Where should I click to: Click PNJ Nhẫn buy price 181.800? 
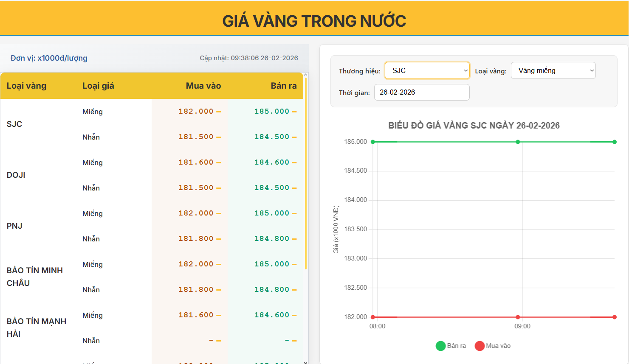[196, 238]
